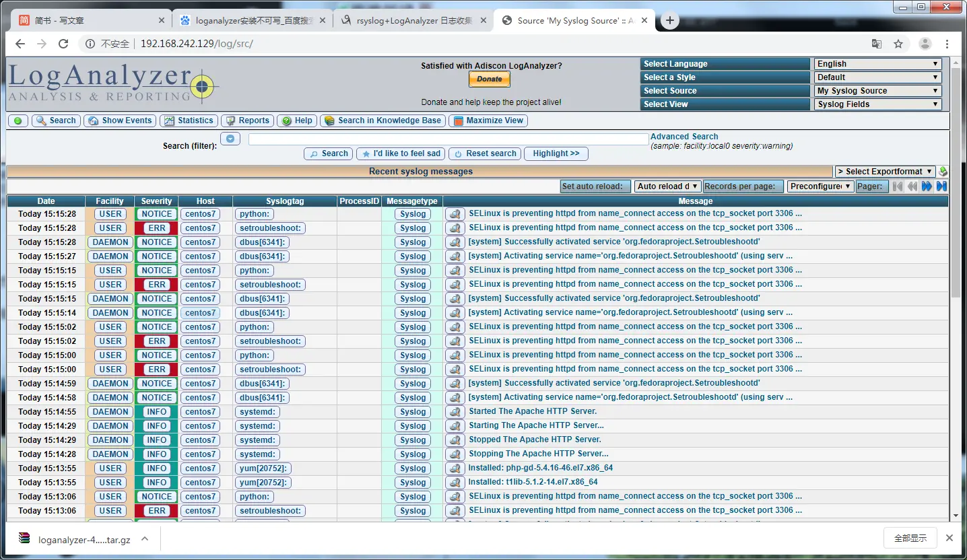Switch to rsyslog+LogAnalyzer browser tab
Screen dimensions: 967x560
tap(412, 20)
